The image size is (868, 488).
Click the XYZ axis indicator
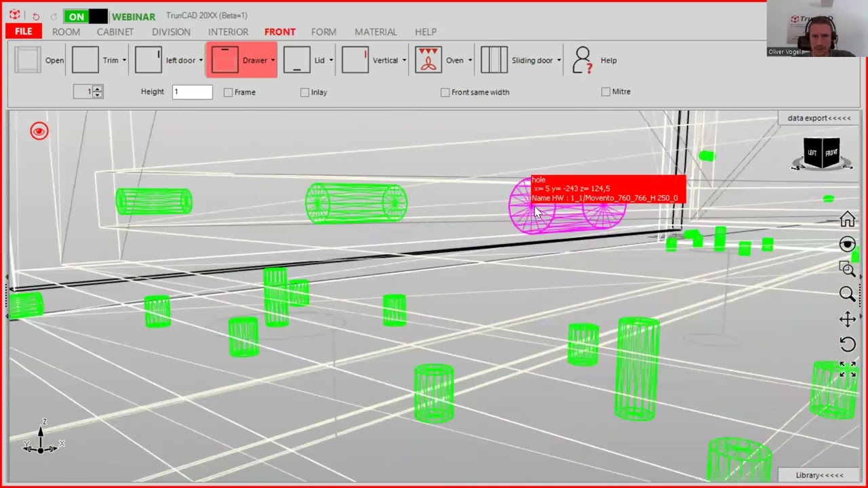coord(43,436)
